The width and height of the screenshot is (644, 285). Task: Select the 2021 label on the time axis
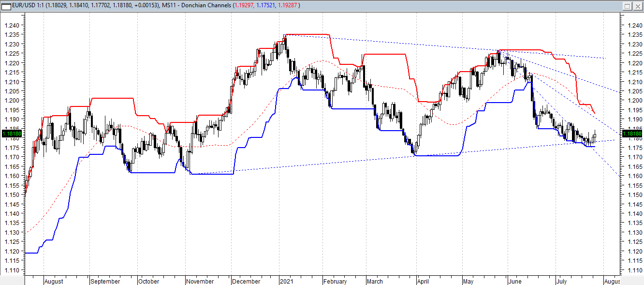287,281
